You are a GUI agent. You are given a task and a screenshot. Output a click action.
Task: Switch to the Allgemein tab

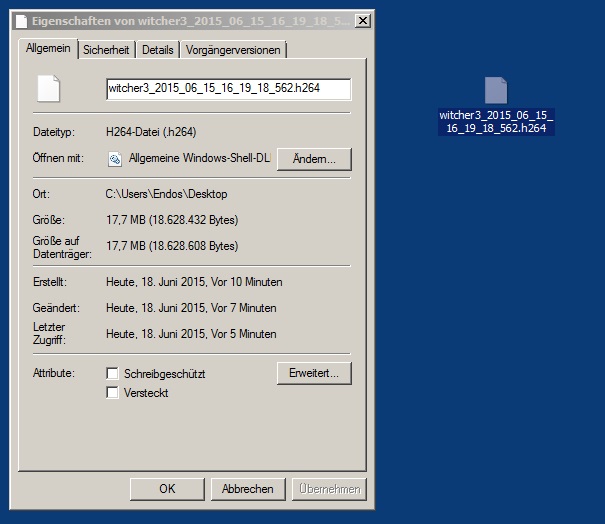[x=48, y=48]
